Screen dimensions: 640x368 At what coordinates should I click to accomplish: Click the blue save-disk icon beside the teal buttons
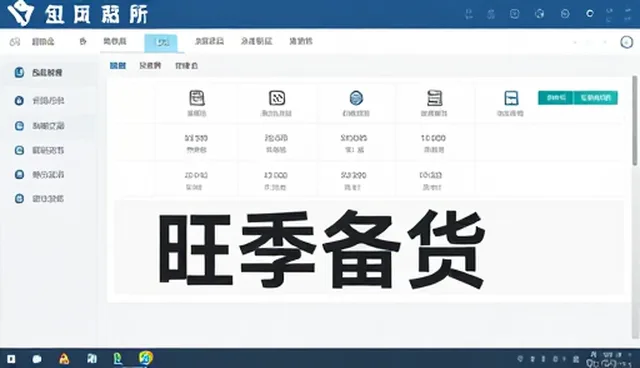(x=511, y=98)
